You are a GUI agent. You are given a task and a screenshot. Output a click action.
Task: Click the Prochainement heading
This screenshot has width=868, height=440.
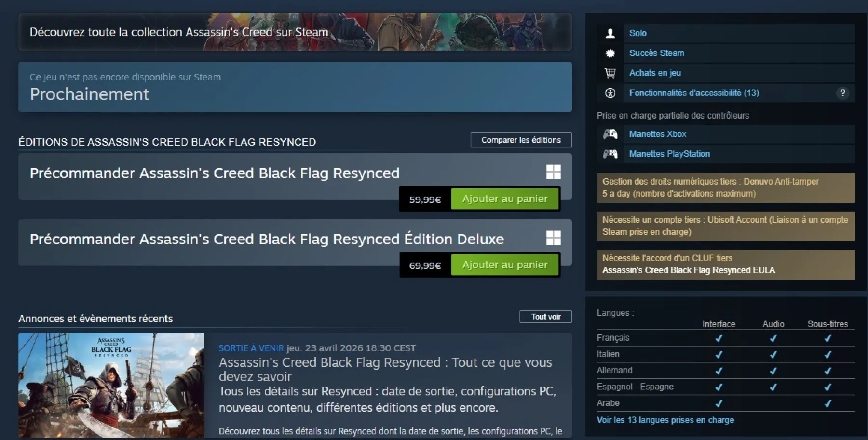89,94
